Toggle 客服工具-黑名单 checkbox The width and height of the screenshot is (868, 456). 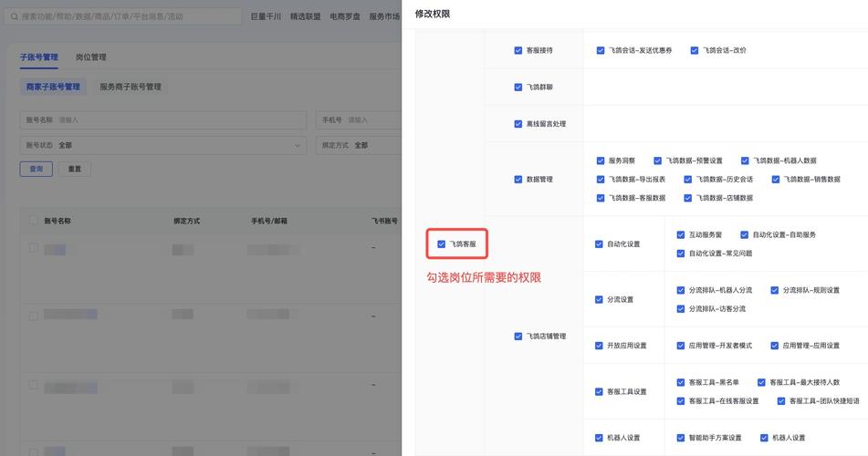point(681,382)
